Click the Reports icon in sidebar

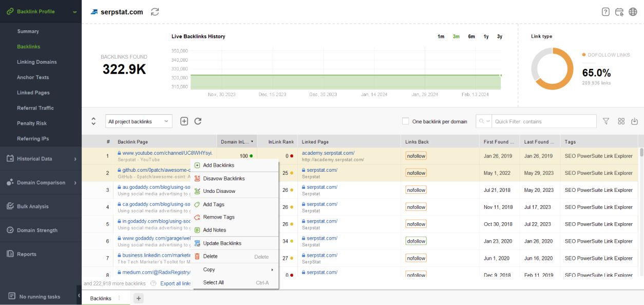[10, 254]
